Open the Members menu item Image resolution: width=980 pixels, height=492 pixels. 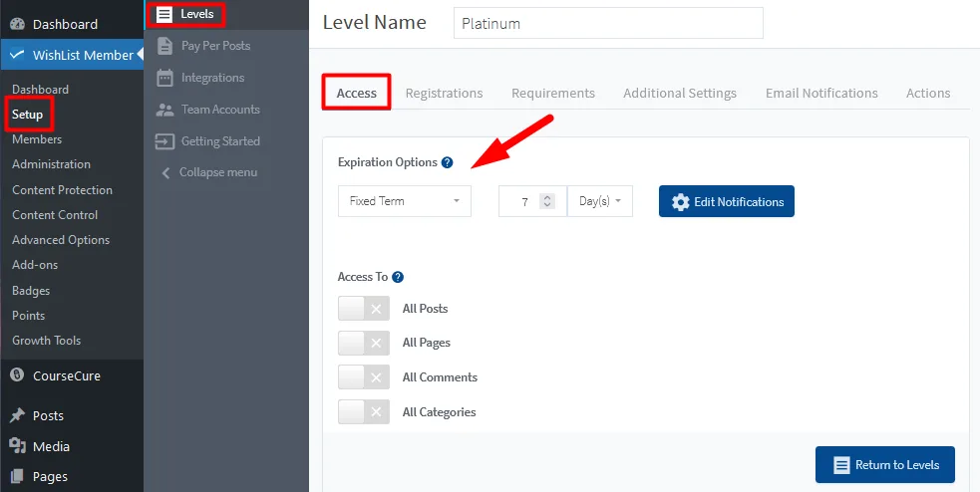37,139
